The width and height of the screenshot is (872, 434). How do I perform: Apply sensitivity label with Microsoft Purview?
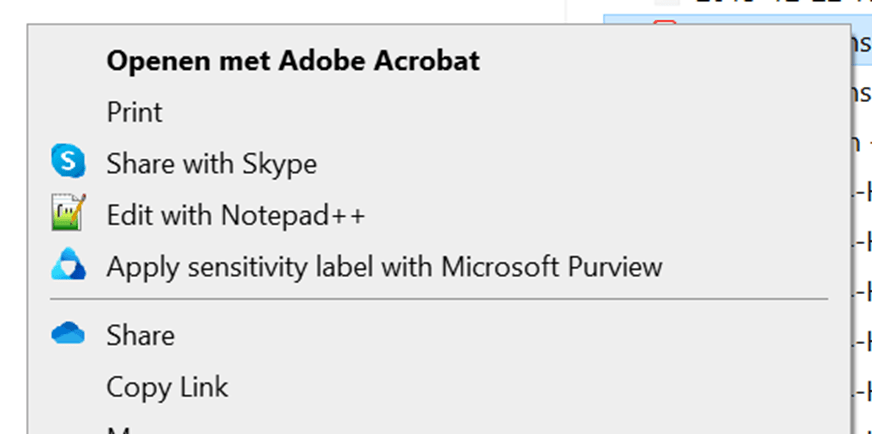[x=384, y=267]
